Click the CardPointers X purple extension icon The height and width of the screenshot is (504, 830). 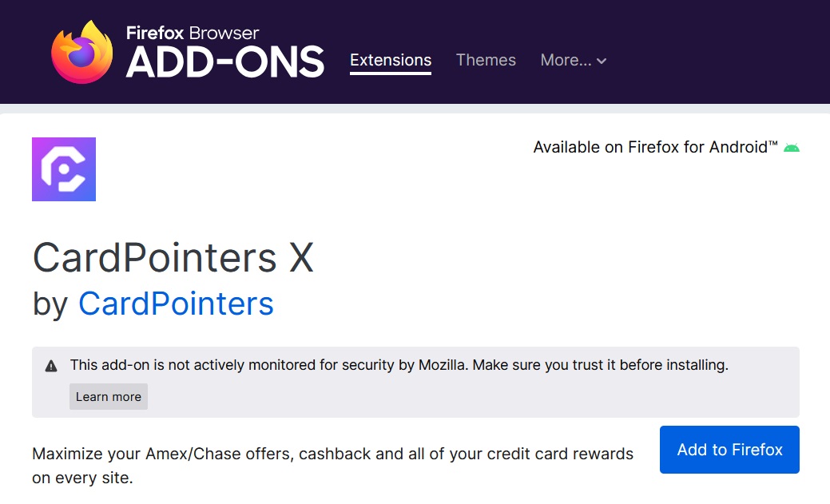point(64,169)
